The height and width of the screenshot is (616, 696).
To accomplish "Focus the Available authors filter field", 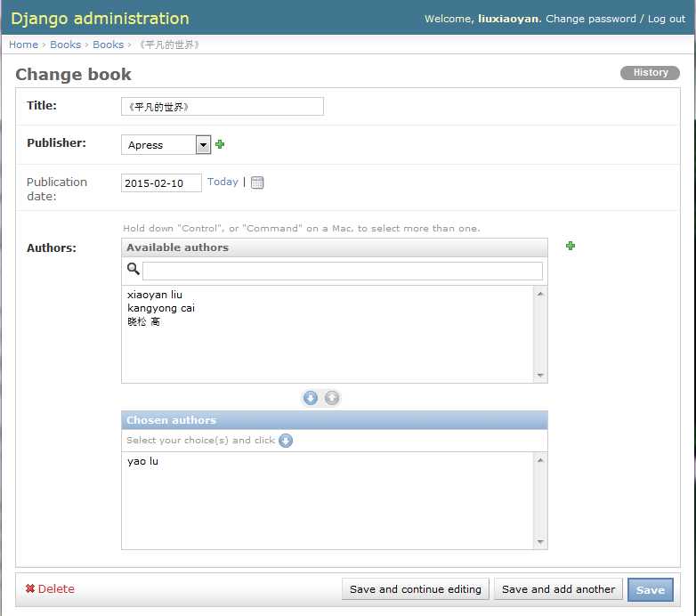I will click(x=343, y=271).
